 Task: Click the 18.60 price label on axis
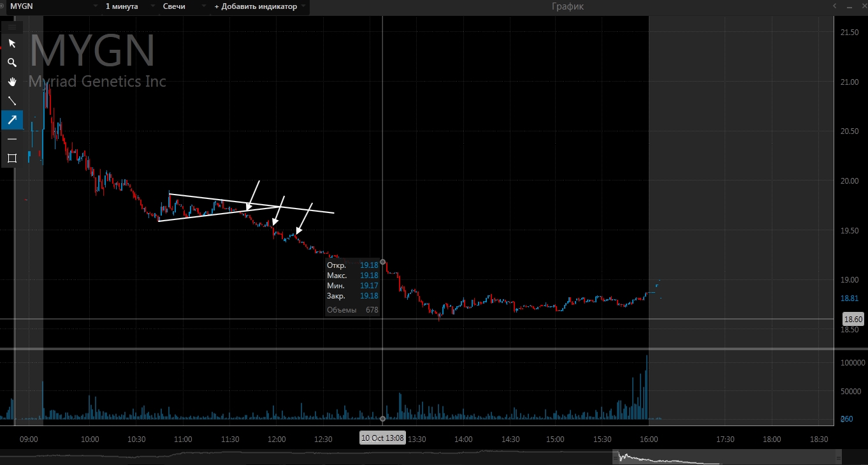point(853,319)
